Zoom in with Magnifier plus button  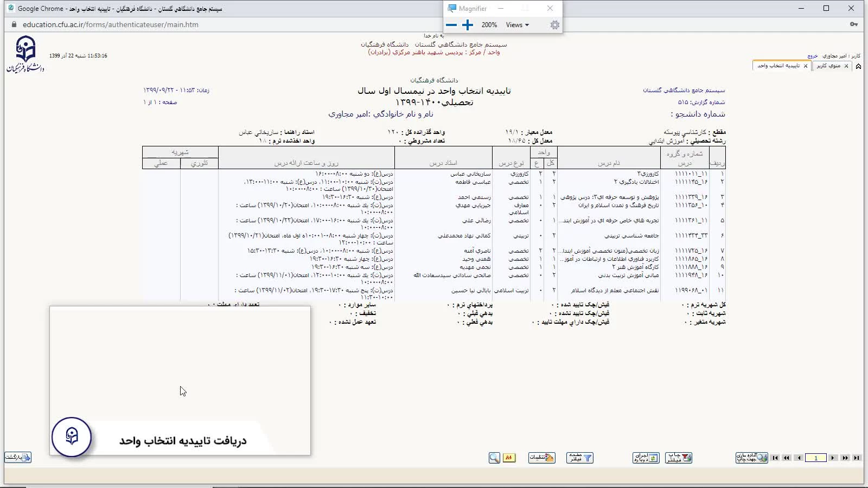(468, 25)
